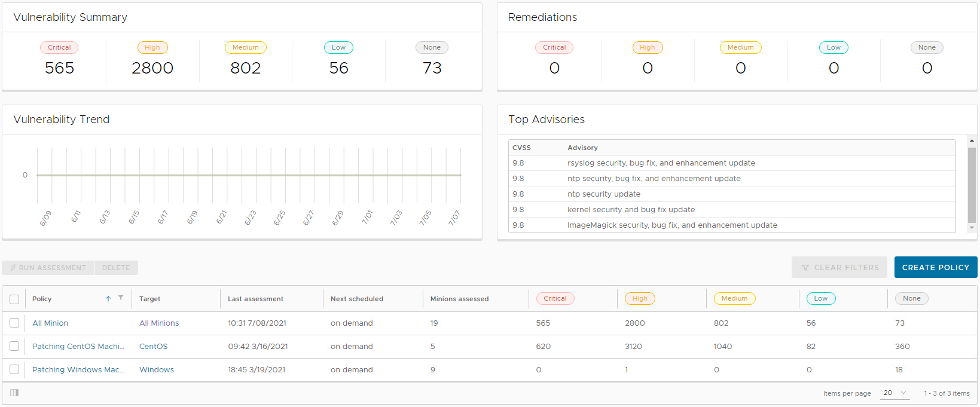Click 09:42 3/16/2021 last assessment cell
Viewport: 980px width, 407px height.
(258, 346)
